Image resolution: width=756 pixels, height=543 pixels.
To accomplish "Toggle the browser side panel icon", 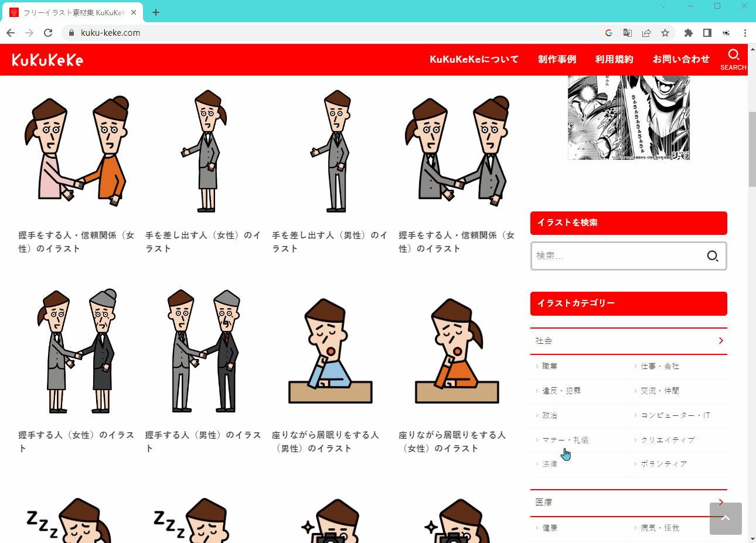I will (707, 33).
